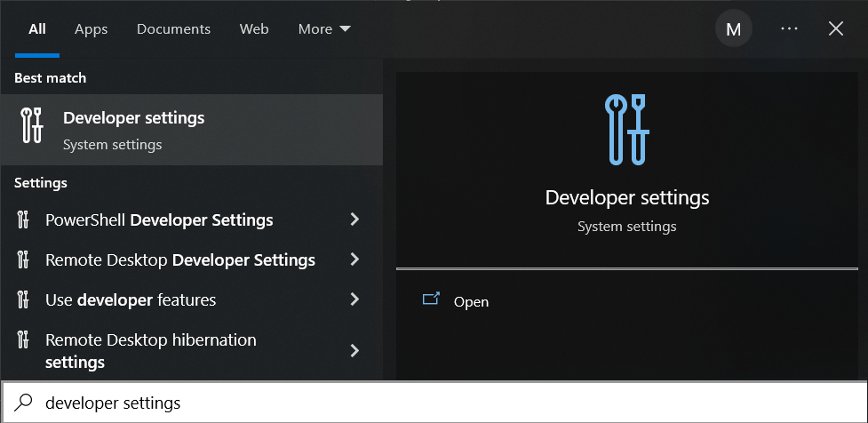Close the search panel
The width and height of the screenshot is (868, 423).
coord(835,28)
